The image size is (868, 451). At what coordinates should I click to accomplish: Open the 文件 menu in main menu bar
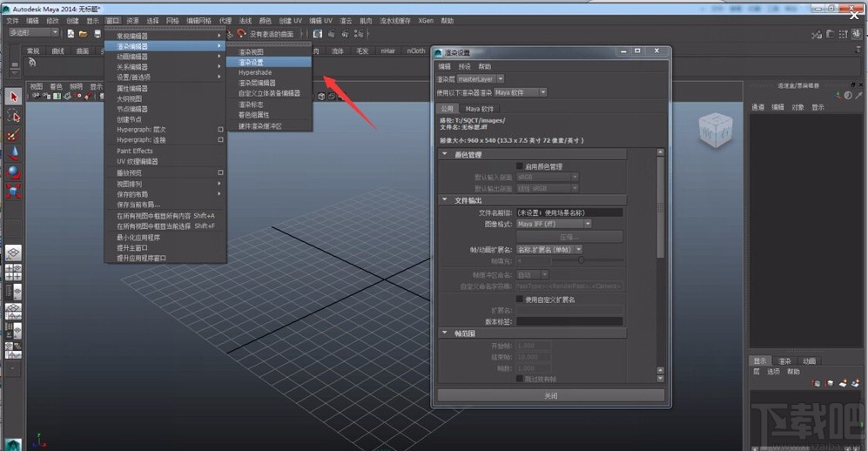[13, 21]
